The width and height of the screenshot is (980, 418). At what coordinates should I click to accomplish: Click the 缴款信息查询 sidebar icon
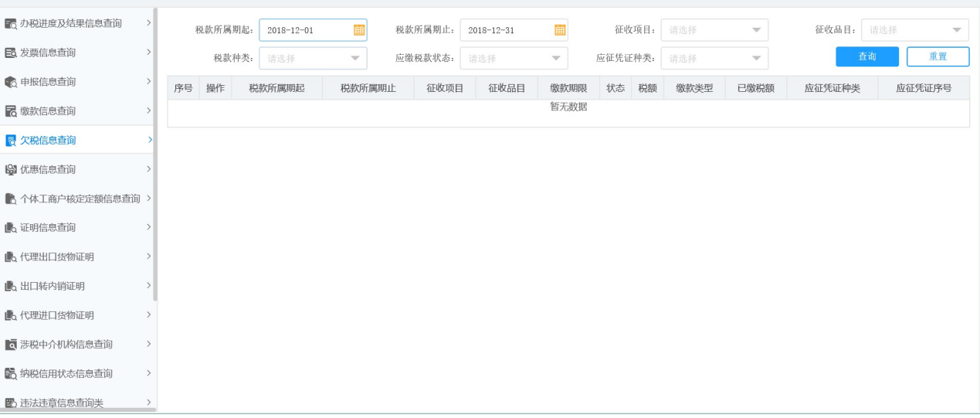click(x=11, y=111)
